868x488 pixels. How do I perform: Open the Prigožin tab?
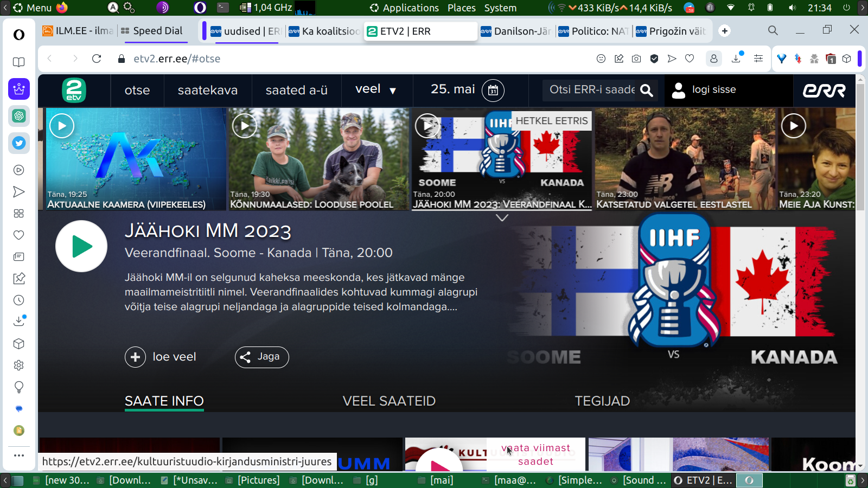click(x=672, y=31)
